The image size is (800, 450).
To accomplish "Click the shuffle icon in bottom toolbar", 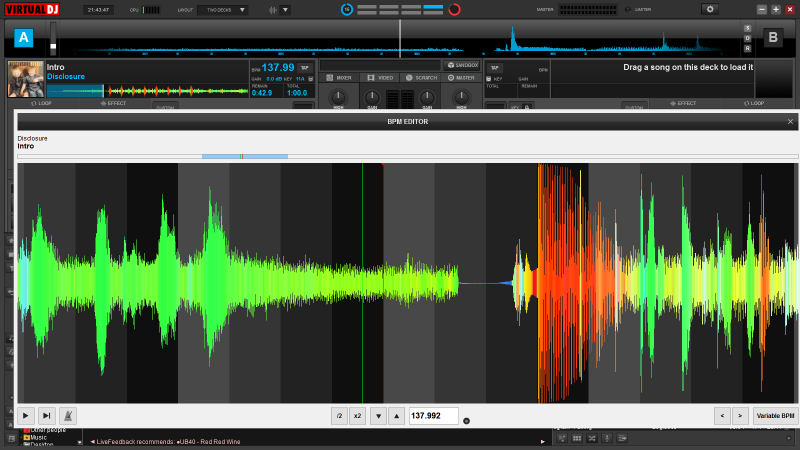I will (x=592, y=438).
